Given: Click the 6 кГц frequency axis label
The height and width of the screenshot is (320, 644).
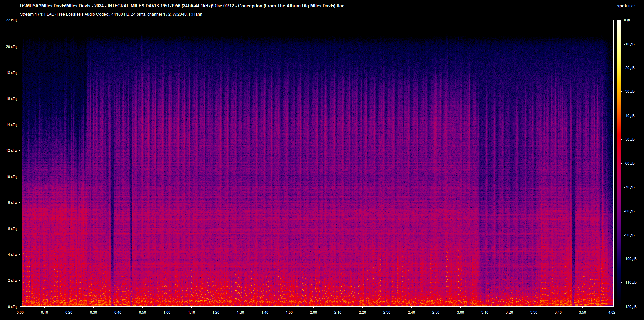Looking at the screenshot, I should click(x=12, y=229).
